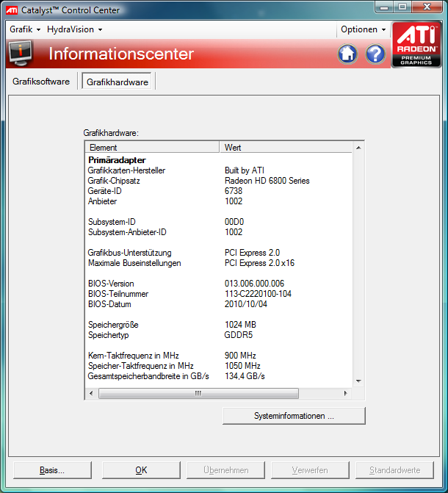The height and width of the screenshot is (493, 448).
Task: Click the horizontal scrollbar right arrow
Action: point(346,393)
